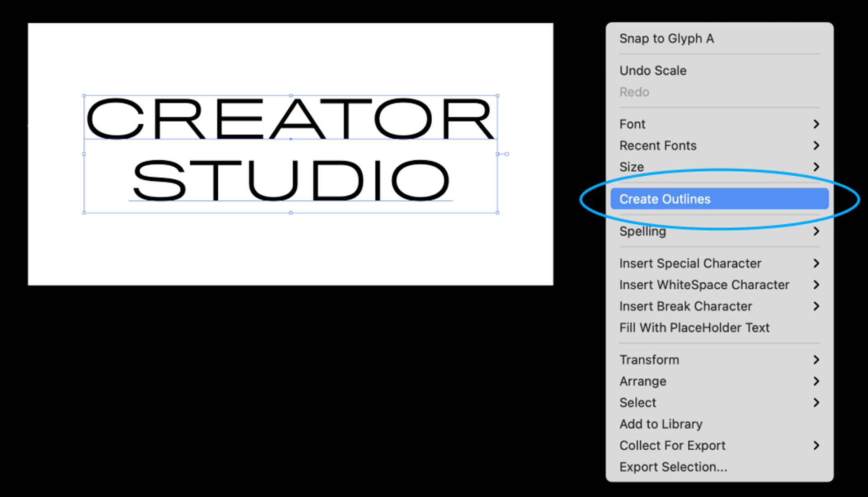Click the text frame out-port handle at right edge

coord(506,154)
